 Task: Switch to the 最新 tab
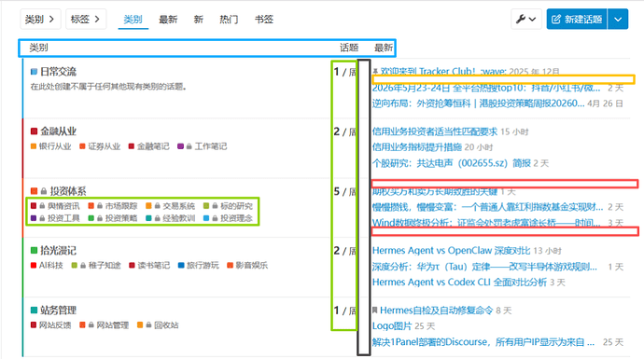(x=168, y=20)
